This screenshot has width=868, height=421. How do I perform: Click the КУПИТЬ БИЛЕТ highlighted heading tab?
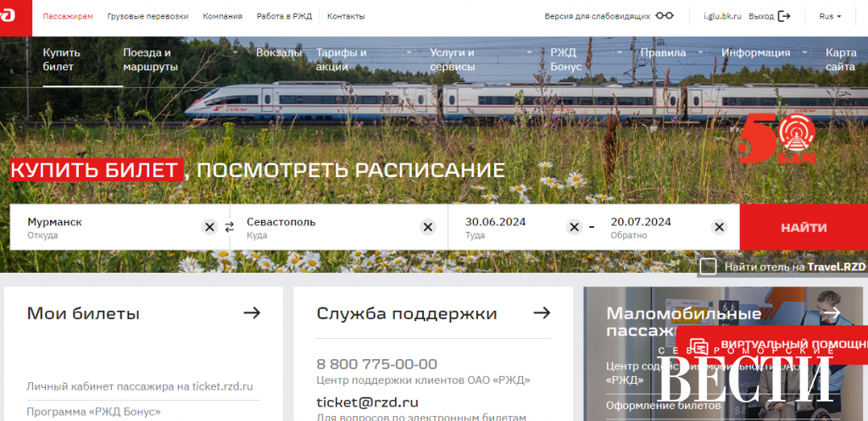97,169
